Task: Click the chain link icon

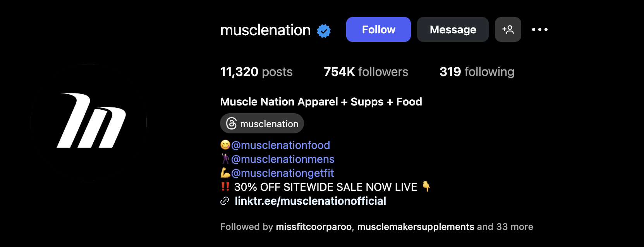Action: [x=225, y=201]
